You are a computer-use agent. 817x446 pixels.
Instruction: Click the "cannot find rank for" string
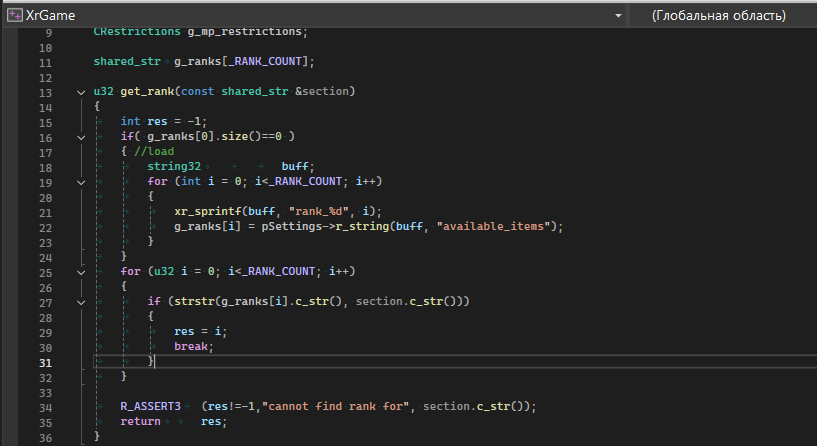click(x=344, y=406)
